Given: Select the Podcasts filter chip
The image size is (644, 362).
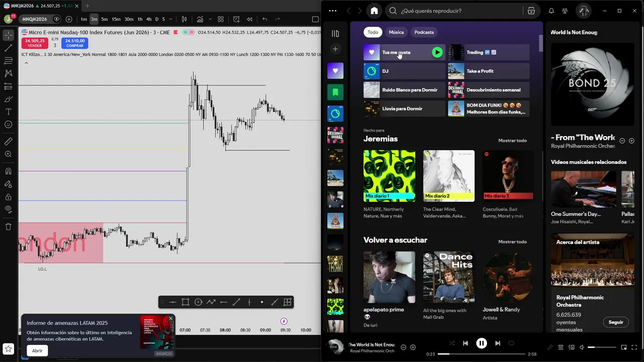Looking at the screenshot, I should pos(424,32).
